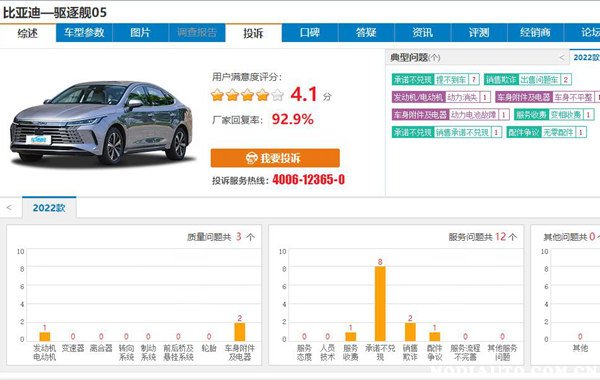Viewport: 600px width, 380px height.
Task: Click the tallest 承诺不兑现 bar in service chart
Action: [380, 303]
